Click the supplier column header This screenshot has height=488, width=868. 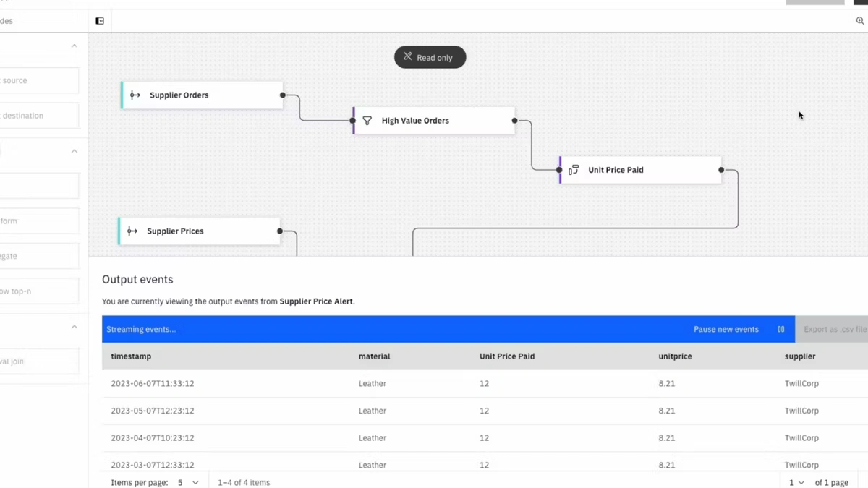(799, 356)
